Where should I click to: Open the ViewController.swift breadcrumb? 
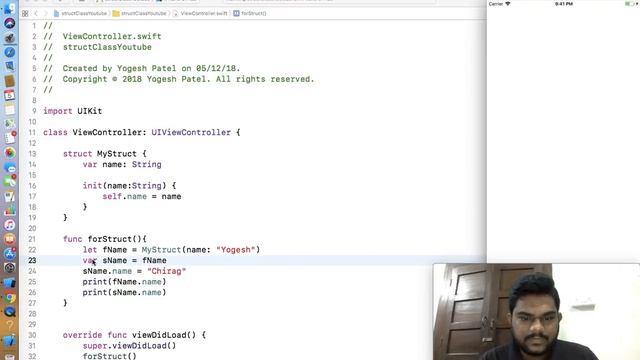pos(200,13)
